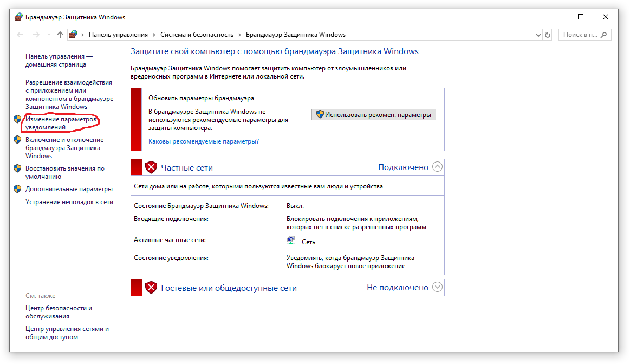Close the firewall window

[606, 17]
